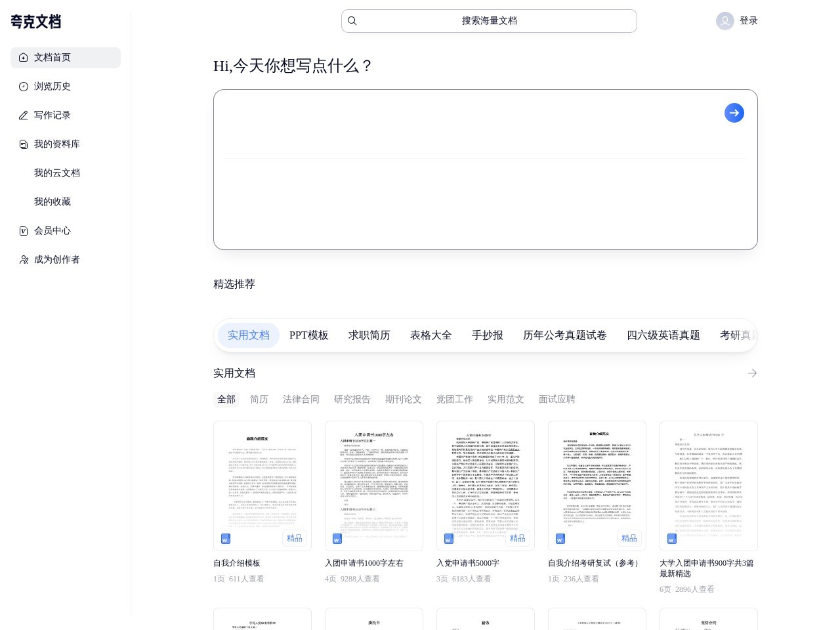Filter by 全部
This screenshot has width=840, height=630.
[226, 399]
